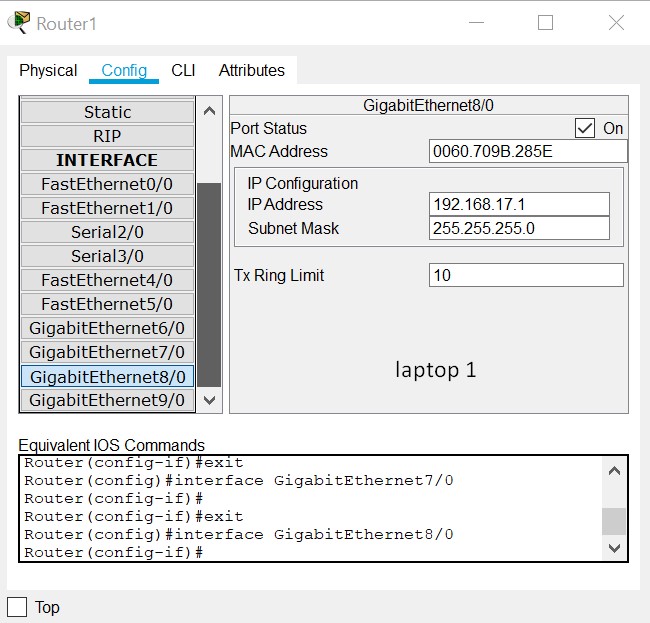This screenshot has height=623, width=650.
Task: Select interface FastEthernet0/0
Action: tap(107, 184)
